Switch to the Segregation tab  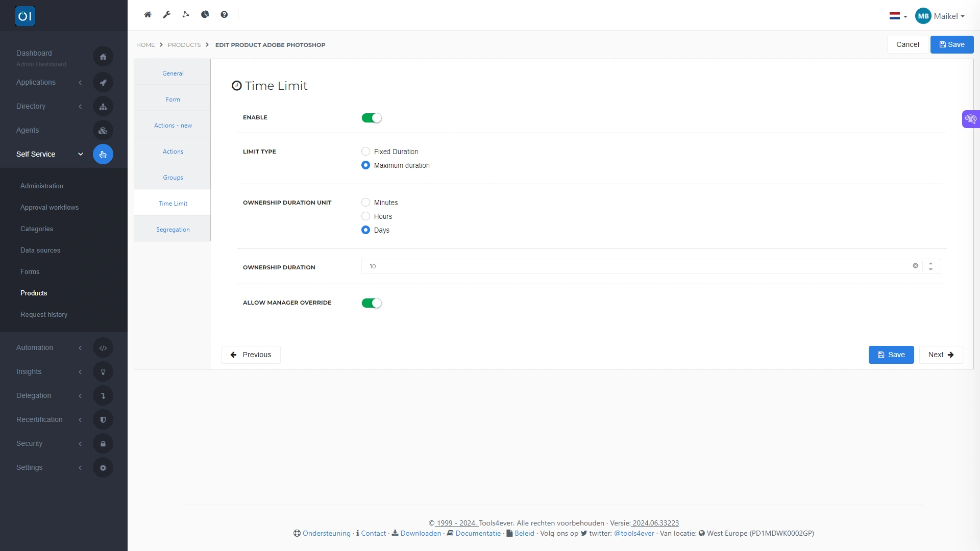[x=173, y=230]
